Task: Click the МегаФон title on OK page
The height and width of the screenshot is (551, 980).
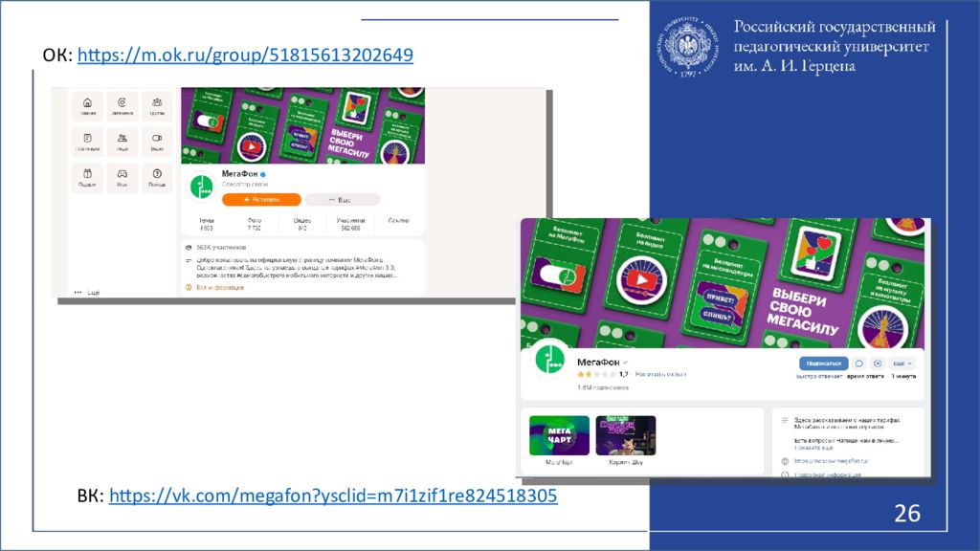Action: [239, 174]
